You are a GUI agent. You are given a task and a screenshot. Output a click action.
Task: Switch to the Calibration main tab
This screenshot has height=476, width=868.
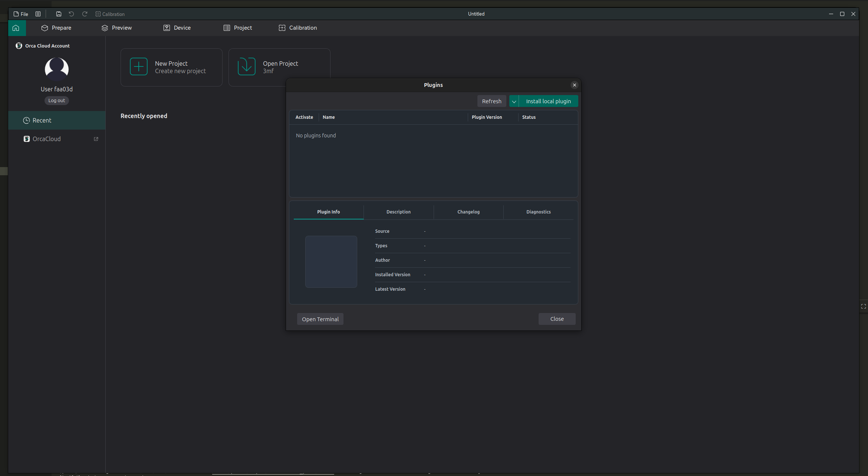click(x=298, y=28)
